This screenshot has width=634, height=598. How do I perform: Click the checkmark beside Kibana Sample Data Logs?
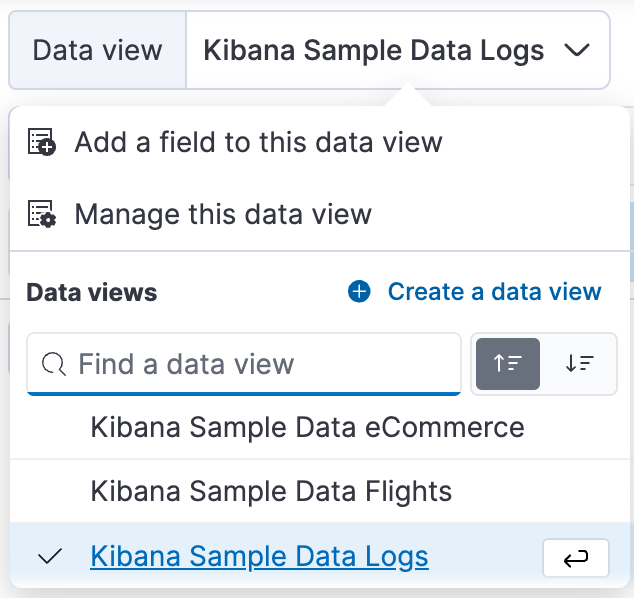coord(50,557)
